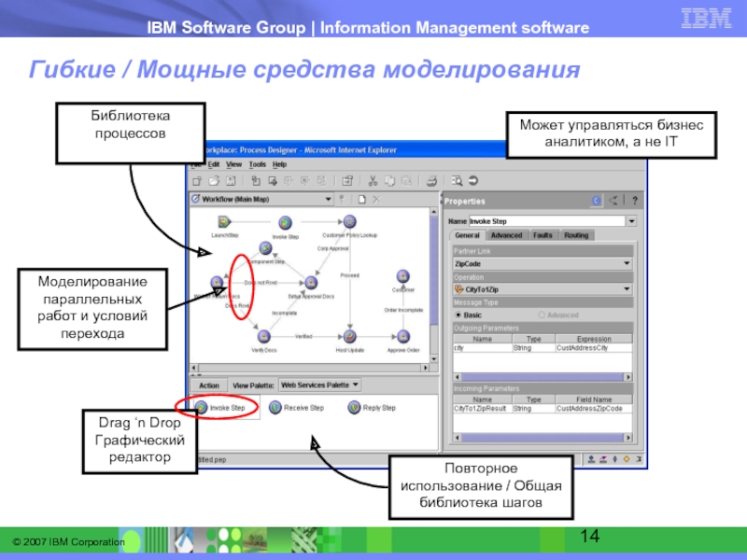The width and height of the screenshot is (747, 560).
Task: Pick Invoke Step from the Web Services palette
Action: [x=220, y=408]
